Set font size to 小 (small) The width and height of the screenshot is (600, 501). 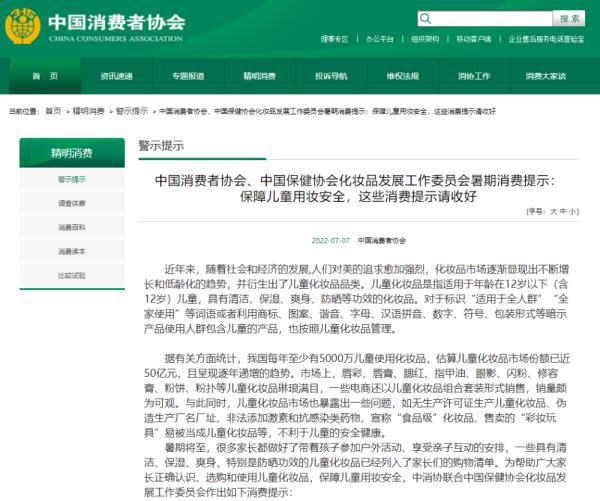coord(572,211)
